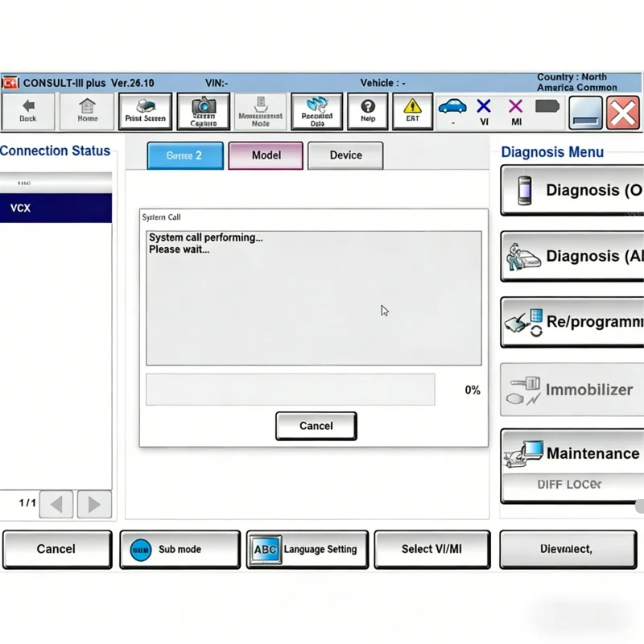644x644 pixels.
Task: Switch to the Model tab
Action: click(266, 155)
